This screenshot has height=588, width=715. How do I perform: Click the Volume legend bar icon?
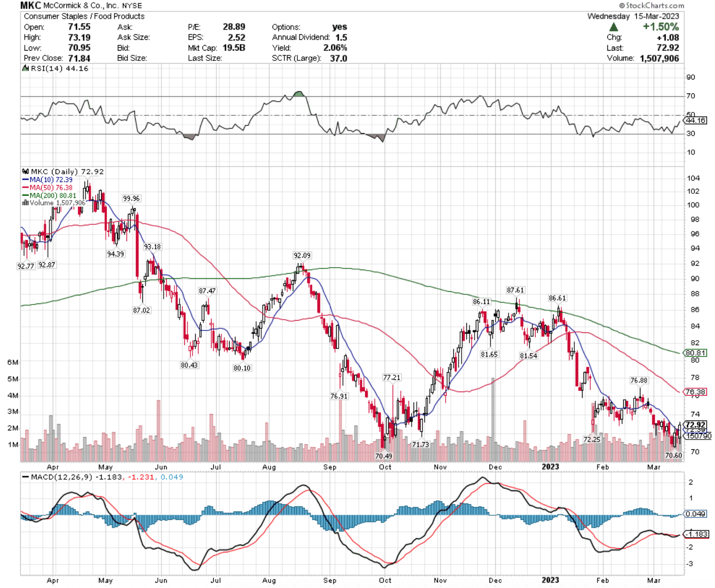pos(25,203)
